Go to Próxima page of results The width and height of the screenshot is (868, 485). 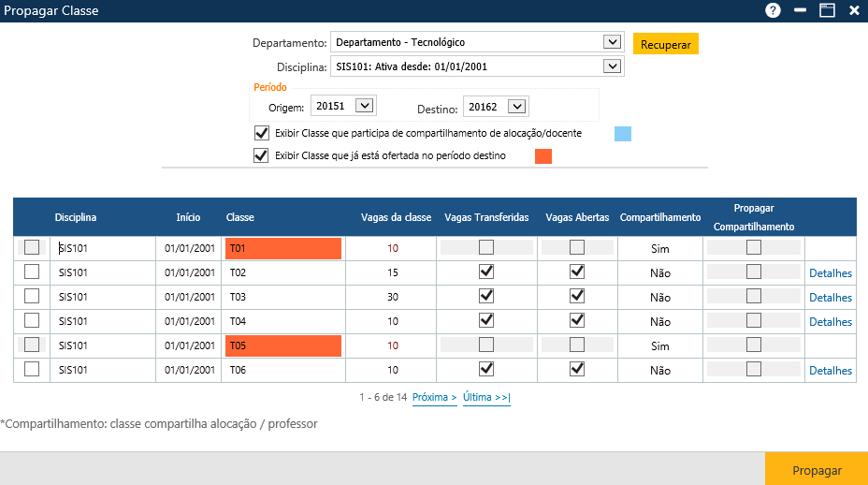tap(434, 398)
